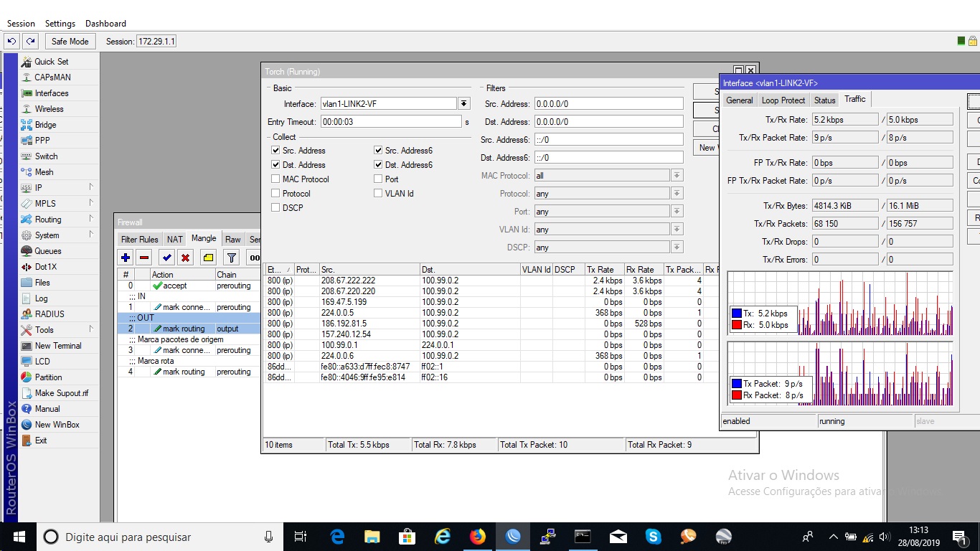Uncheck the Src. Address checkbox
This screenshot has width=980, height=551.
click(x=276, y=151)
